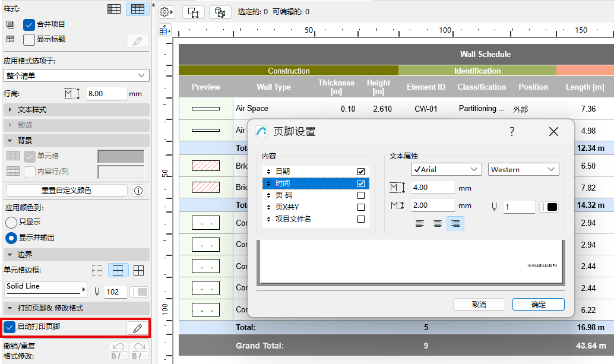Open the 整个清单 format scope dropdown
Screen dimensions: 614x364
(77, 75)
